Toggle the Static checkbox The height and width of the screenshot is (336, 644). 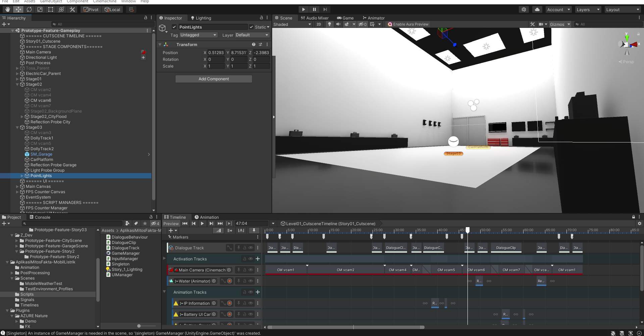click(x=251, y=27)
